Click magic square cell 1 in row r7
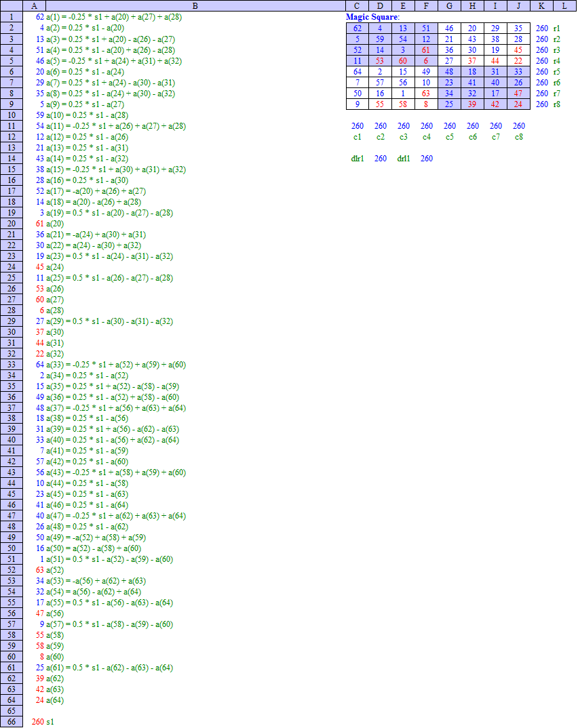Viewport: 578px width, 728px height. click(403, 94)
